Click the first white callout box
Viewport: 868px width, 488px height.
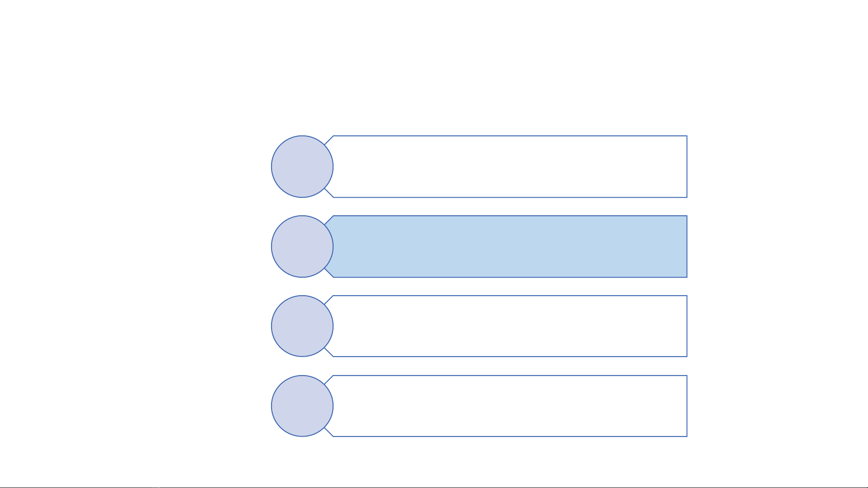(x=510, y=167)
